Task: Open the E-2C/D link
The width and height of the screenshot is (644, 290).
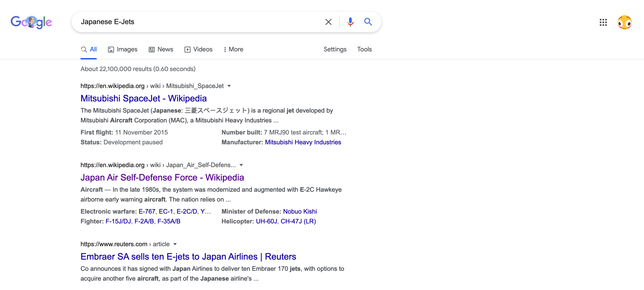Action: point(187,212)
